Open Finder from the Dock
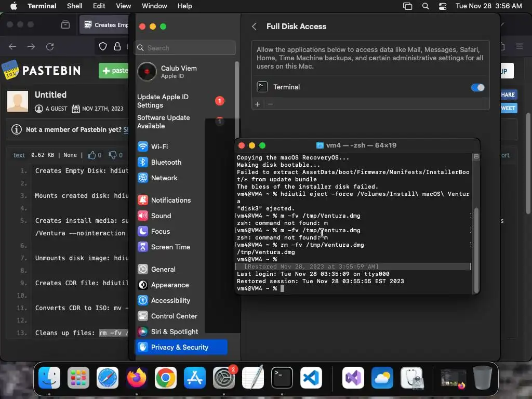532x399 pixels. click(x=49, y=378)
